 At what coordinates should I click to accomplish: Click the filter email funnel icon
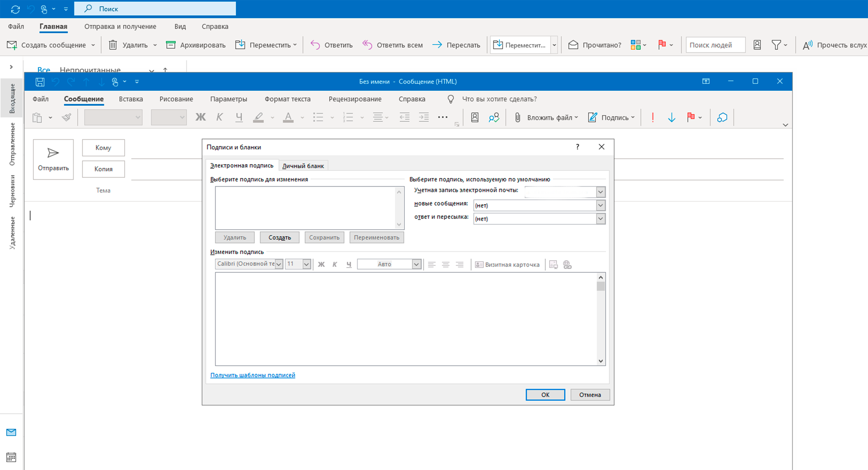[x=776, y=45]
